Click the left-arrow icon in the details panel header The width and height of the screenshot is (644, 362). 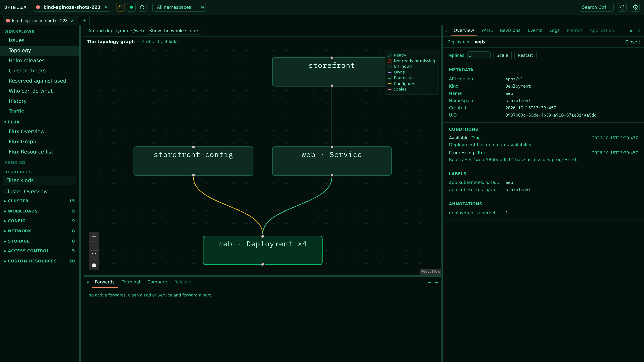tap(632, 31)
